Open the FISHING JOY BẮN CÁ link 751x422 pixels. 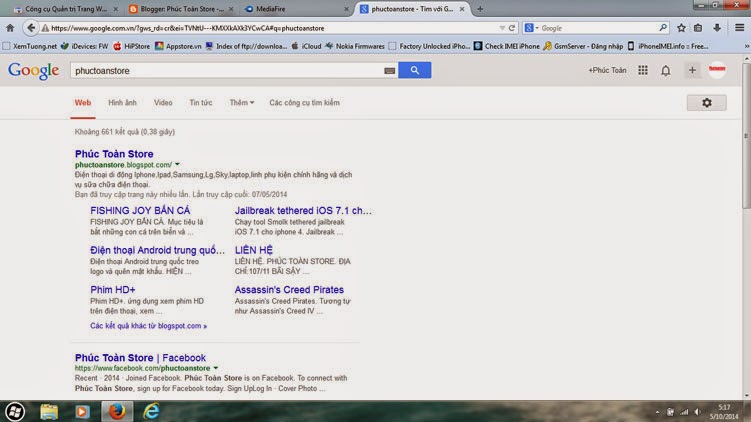coord(140,210)
